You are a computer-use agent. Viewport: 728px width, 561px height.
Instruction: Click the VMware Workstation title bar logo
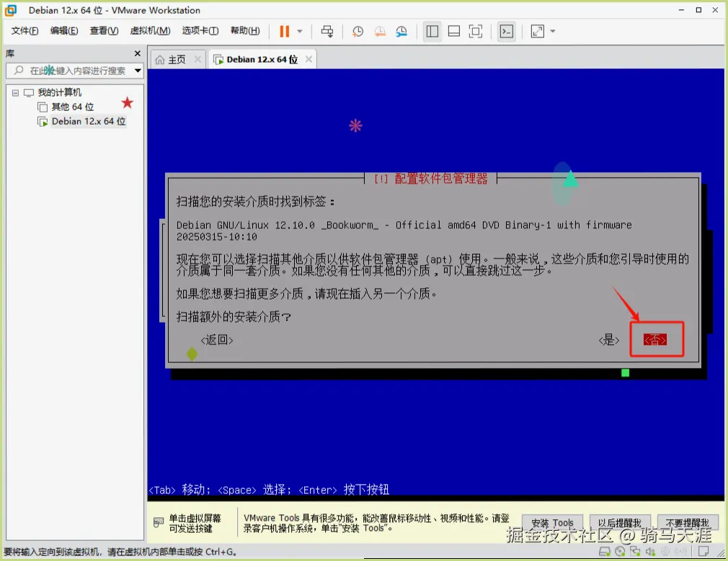[x=11, y=10]
